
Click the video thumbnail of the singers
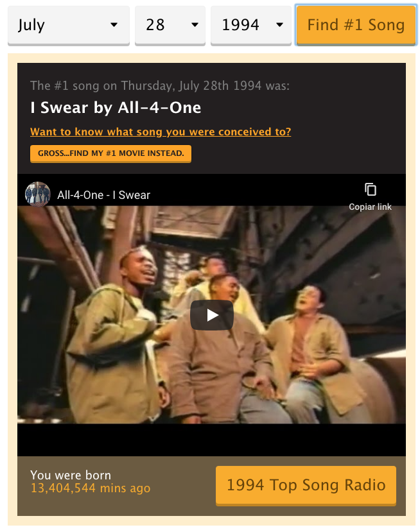click(x=211, y=315)
